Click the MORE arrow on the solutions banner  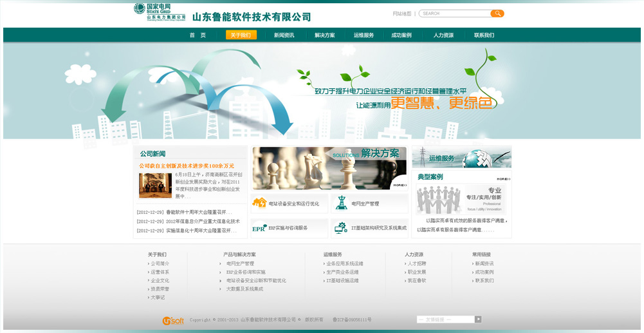click(398, 185)
